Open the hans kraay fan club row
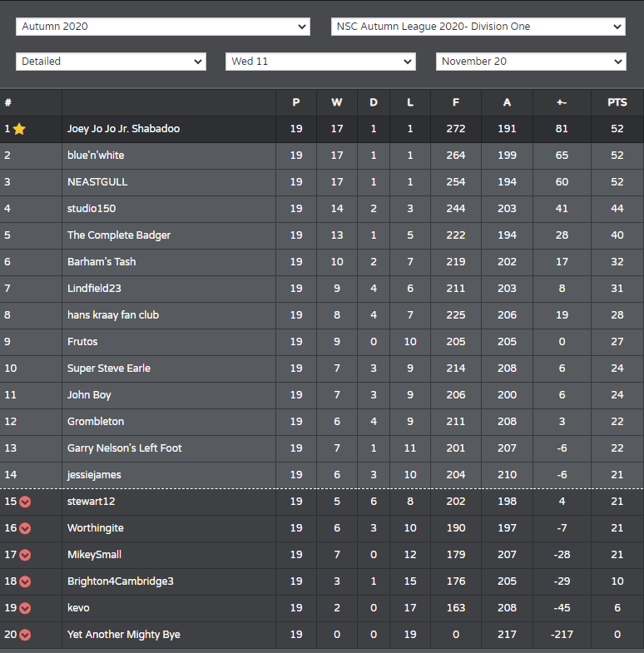 (321, 315)
